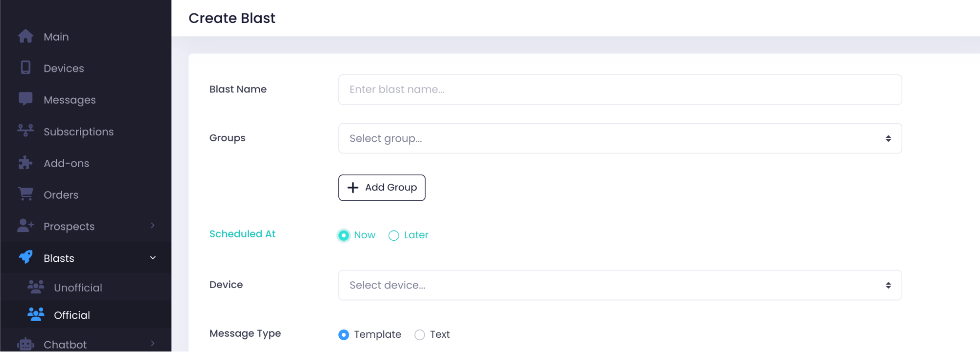Select the Now schedule radio button
Image resolution: width=980 pixels, height=352 pixels.
pyautogui.click(x=344, y=236)
